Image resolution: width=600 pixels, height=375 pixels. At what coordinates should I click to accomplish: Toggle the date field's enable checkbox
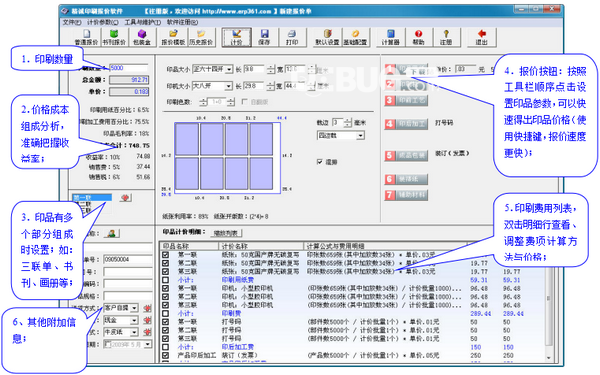tap(108, 344)
